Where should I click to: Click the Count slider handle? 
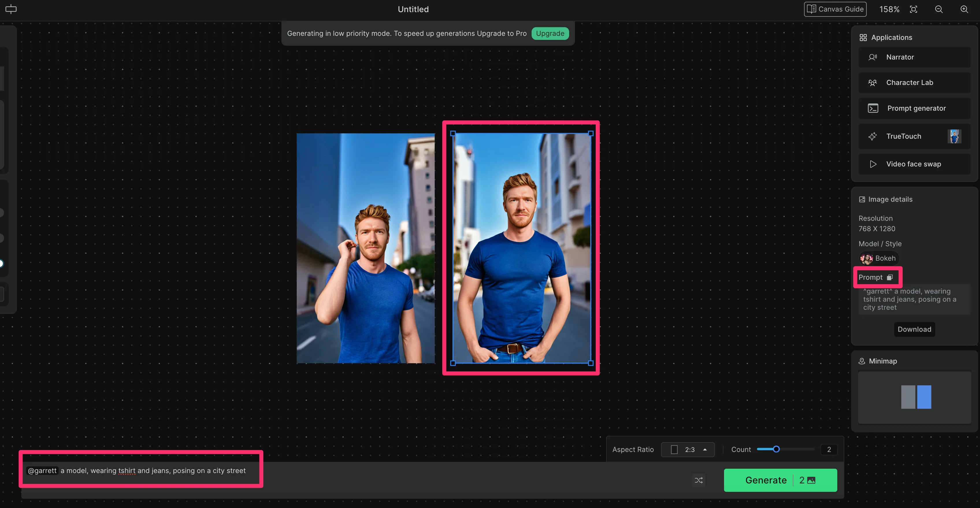[x=776, y=449]
